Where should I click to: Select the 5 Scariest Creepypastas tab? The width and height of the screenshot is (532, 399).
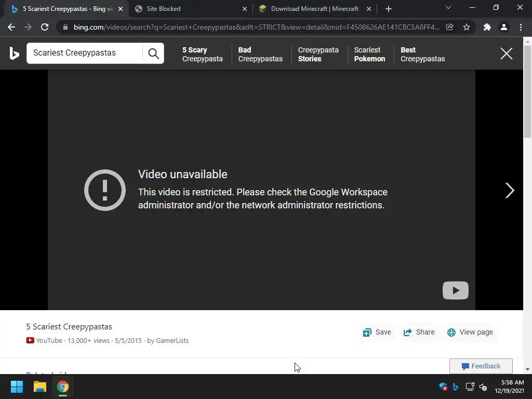coord(66,9)
